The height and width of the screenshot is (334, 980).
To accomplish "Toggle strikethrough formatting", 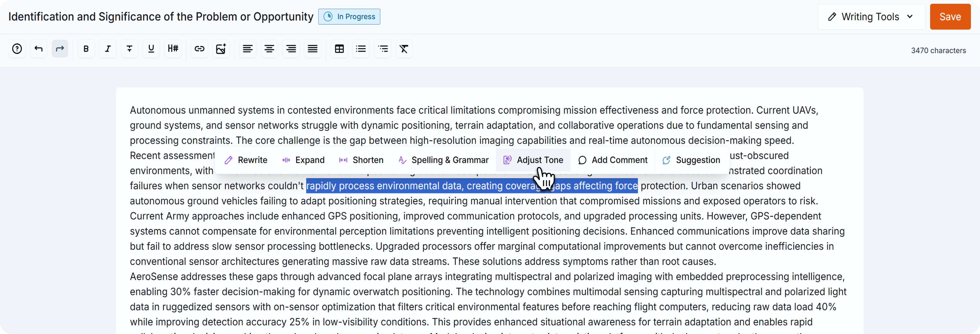I will pos(129,49).
